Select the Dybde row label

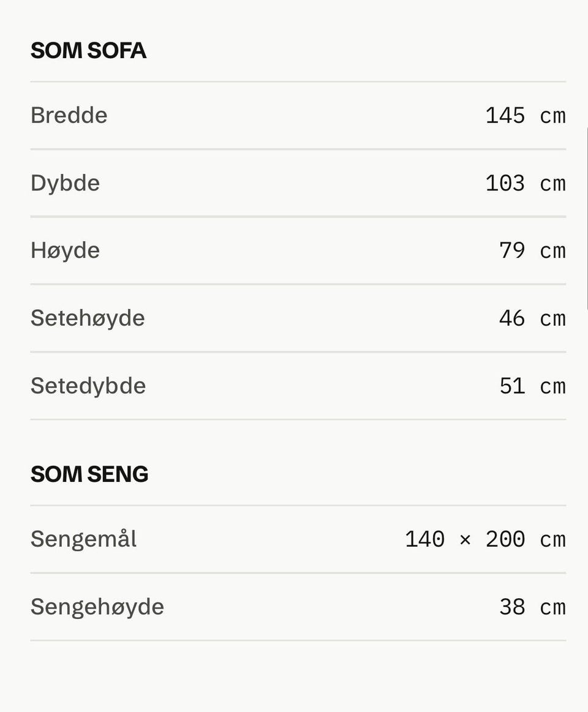[x=65, y=184]
